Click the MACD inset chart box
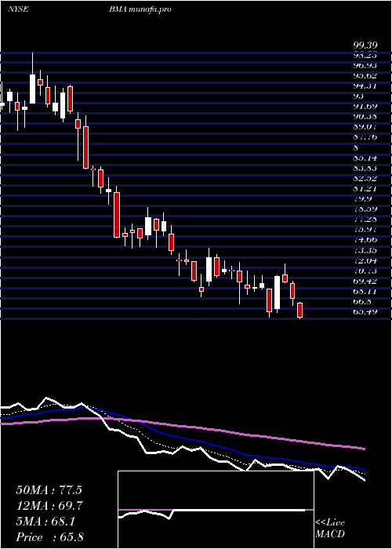 point(216,510)
